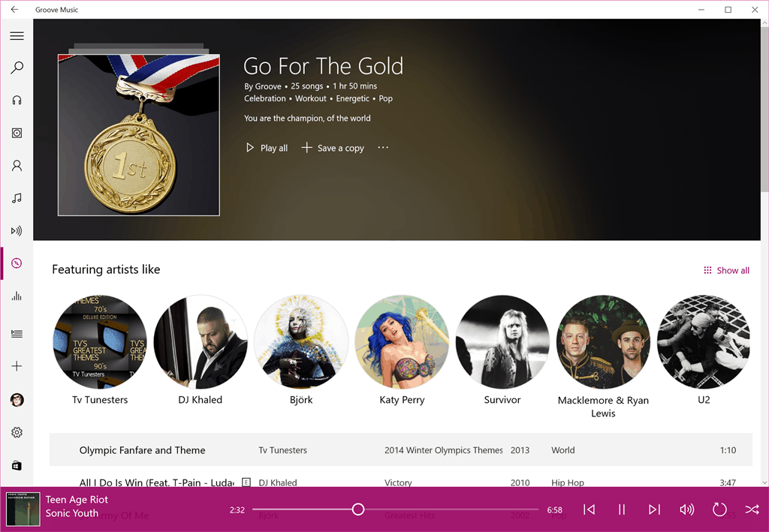769x532 pixels.
Task: Click the Tv Tunesters artist name in the song row
Action: pos(282,450)
